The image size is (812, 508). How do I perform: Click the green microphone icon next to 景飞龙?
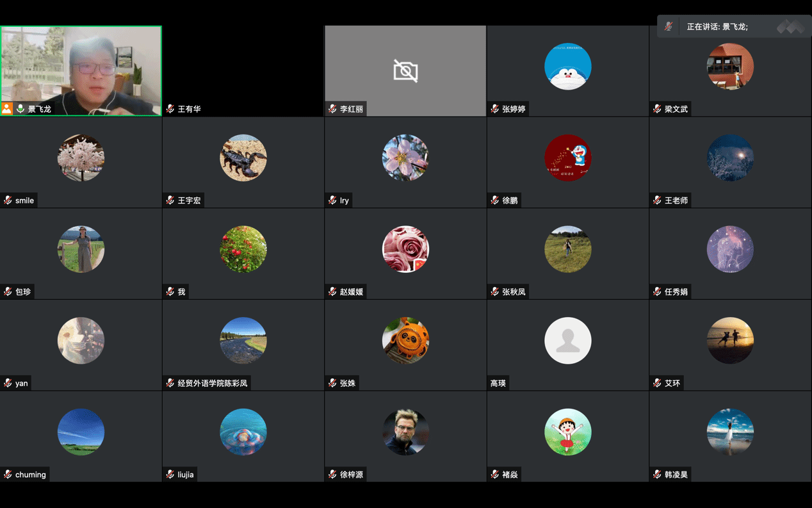20,109
